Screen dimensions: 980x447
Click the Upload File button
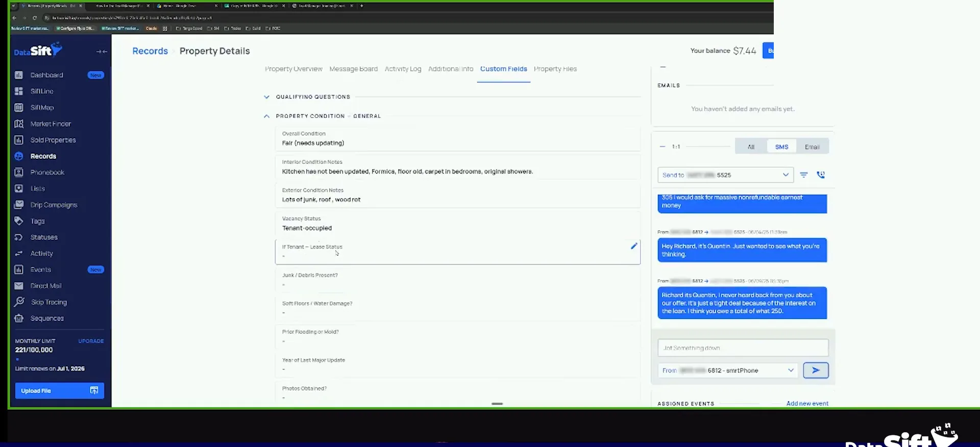click(x=60, y=391)
